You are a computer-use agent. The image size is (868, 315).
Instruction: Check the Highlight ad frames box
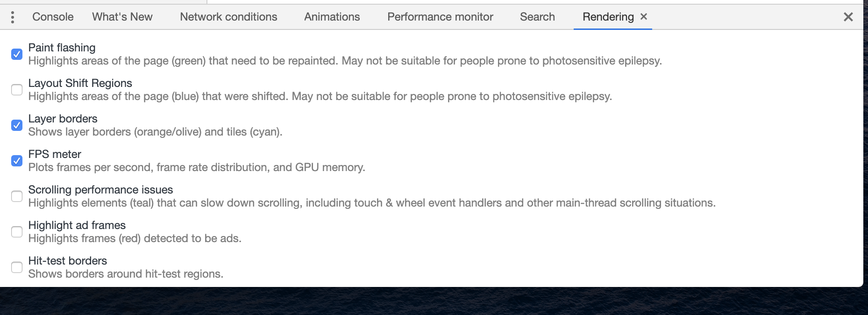[17, 232]
